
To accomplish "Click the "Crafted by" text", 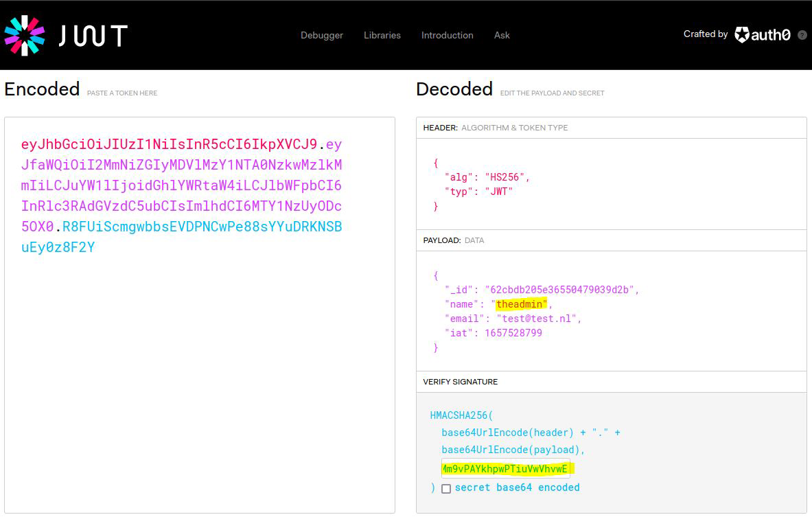I will pos(705,34).
